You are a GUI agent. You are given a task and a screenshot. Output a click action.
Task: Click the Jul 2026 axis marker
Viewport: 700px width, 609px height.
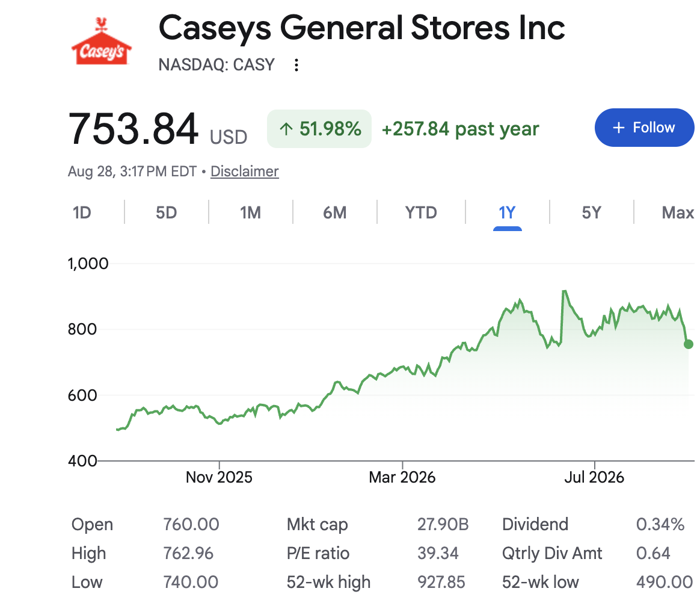(594, 477)
